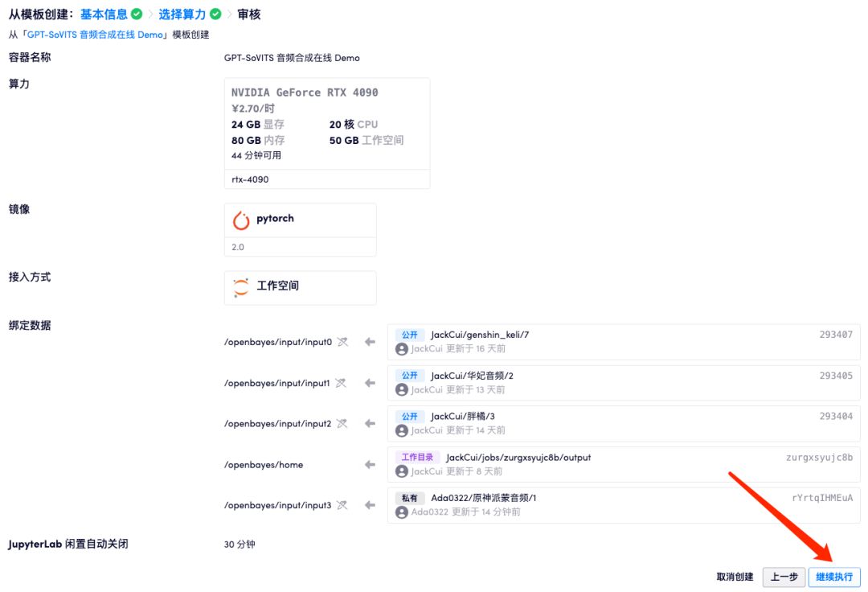Open JackCui/jobs/zurgxsyujc8b/output directory
The width and height of the screenshot is (868, 592).
[518, 458]
